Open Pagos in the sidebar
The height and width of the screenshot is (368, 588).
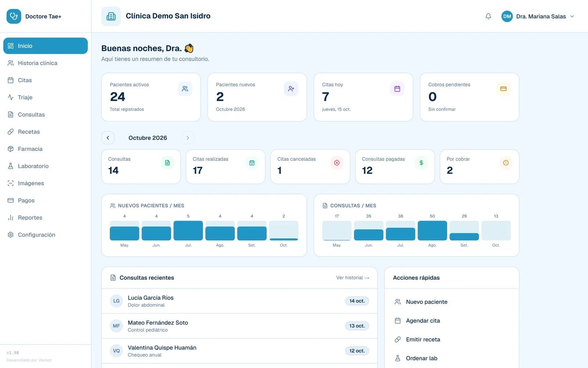46,200
